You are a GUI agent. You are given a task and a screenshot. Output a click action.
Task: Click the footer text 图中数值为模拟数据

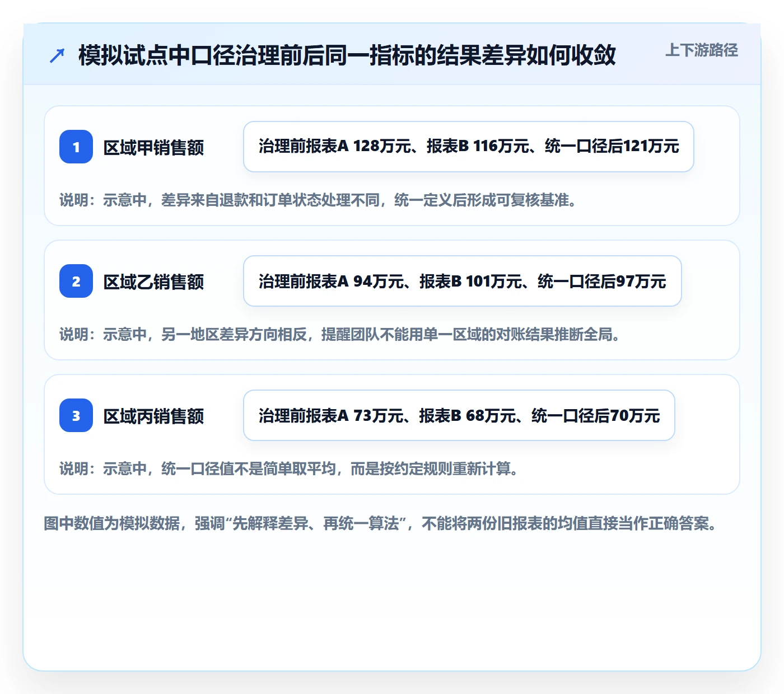pyautogui.click(x=381, y=523)
